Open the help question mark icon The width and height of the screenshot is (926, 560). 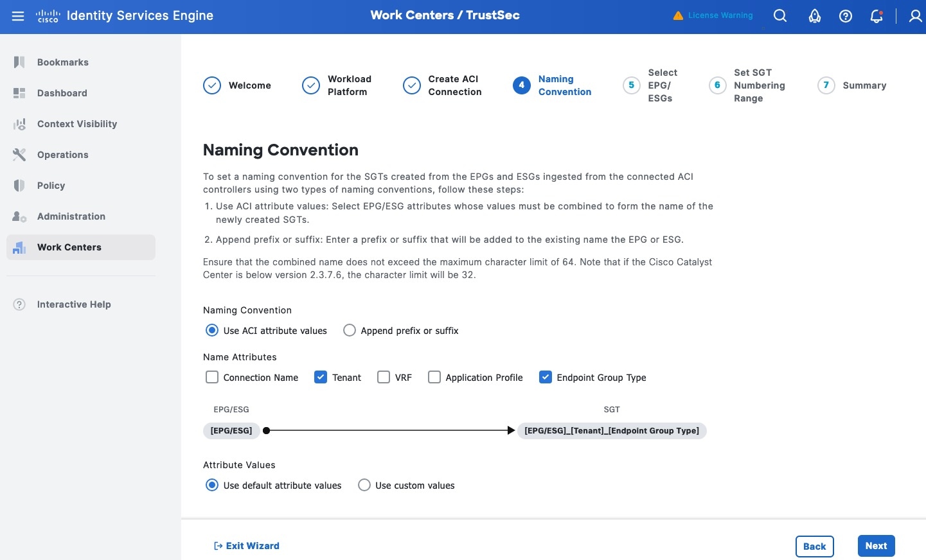click(x=846, y=16)
